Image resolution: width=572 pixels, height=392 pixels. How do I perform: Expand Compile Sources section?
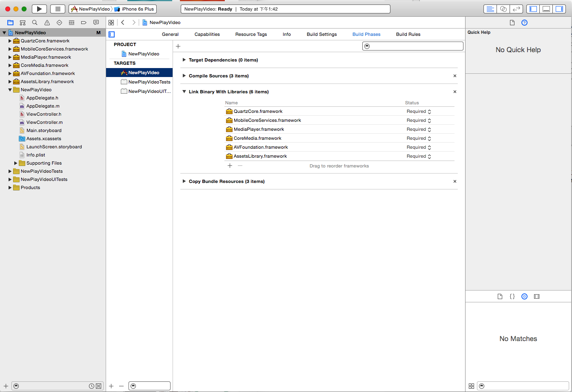click(x=184, y=76)
